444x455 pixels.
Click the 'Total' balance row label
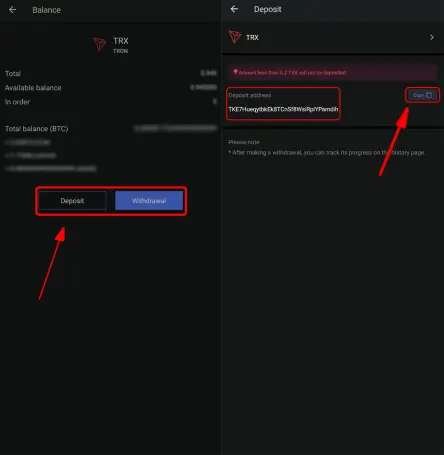[13, 73]
